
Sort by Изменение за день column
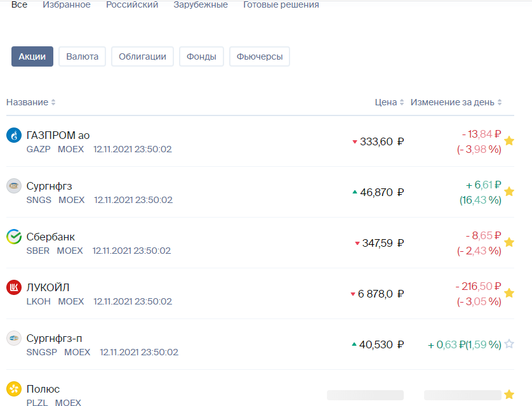tap(456, 102)
